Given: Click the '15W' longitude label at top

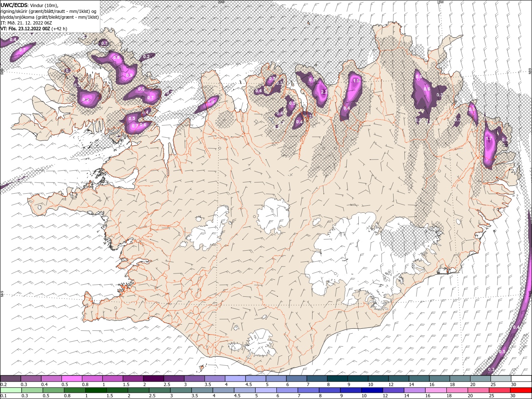Looking at the screenshot, I should (440, 2).
